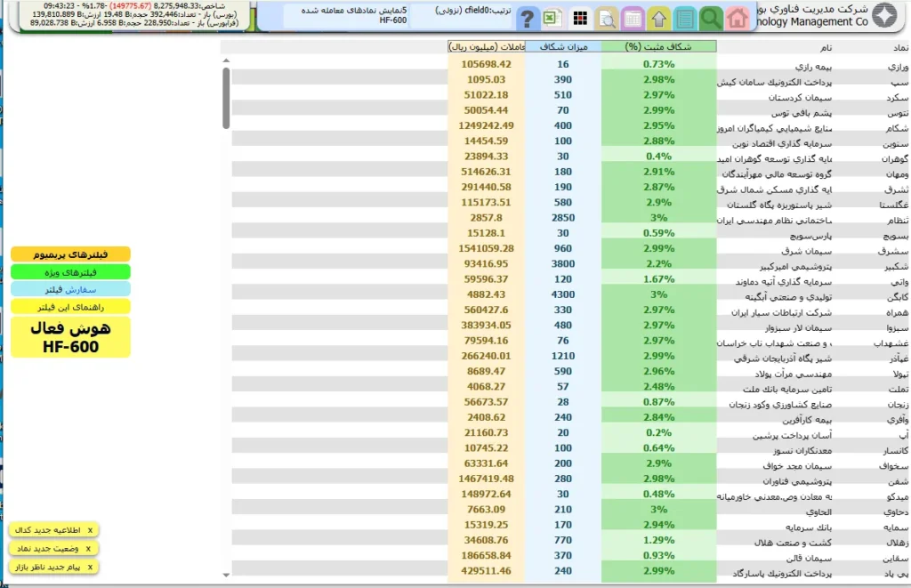Click the company logo emblem
This screenshot has height=588, width=911.
click(x=884, y=16)
